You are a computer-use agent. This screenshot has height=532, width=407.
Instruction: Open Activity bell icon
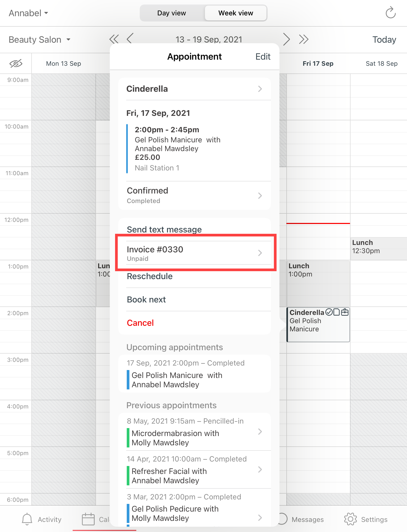point(27,519)
